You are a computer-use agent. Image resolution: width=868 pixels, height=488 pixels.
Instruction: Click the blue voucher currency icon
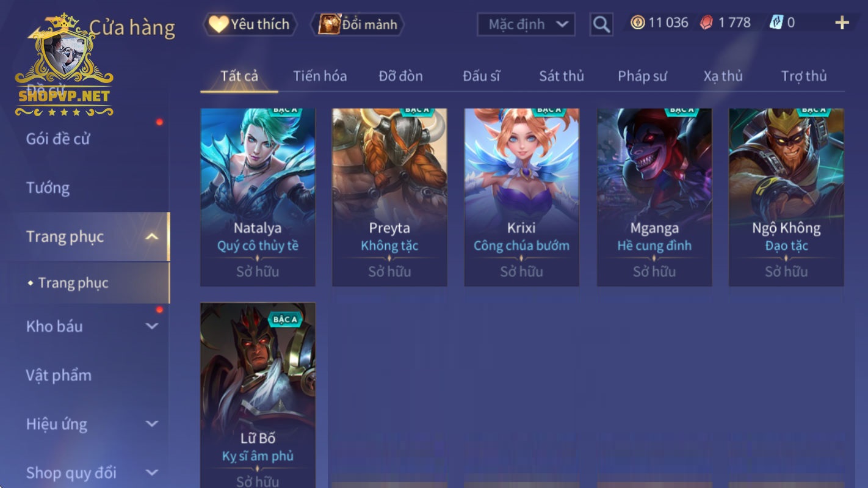click(775, 23)
